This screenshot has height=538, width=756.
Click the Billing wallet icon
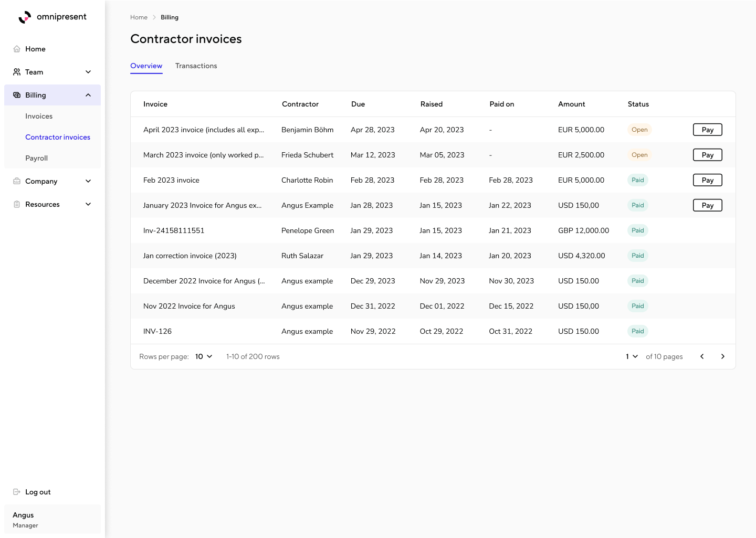click(17, 95)
